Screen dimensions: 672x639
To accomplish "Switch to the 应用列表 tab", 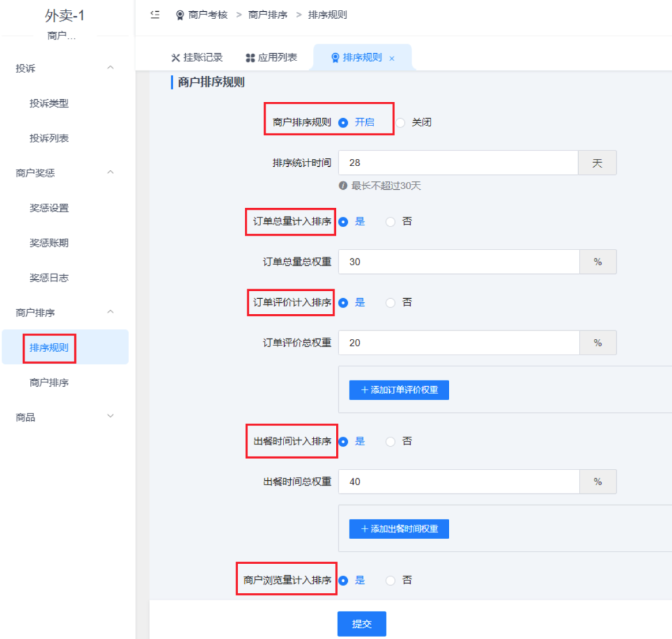I will coord(271,58).
